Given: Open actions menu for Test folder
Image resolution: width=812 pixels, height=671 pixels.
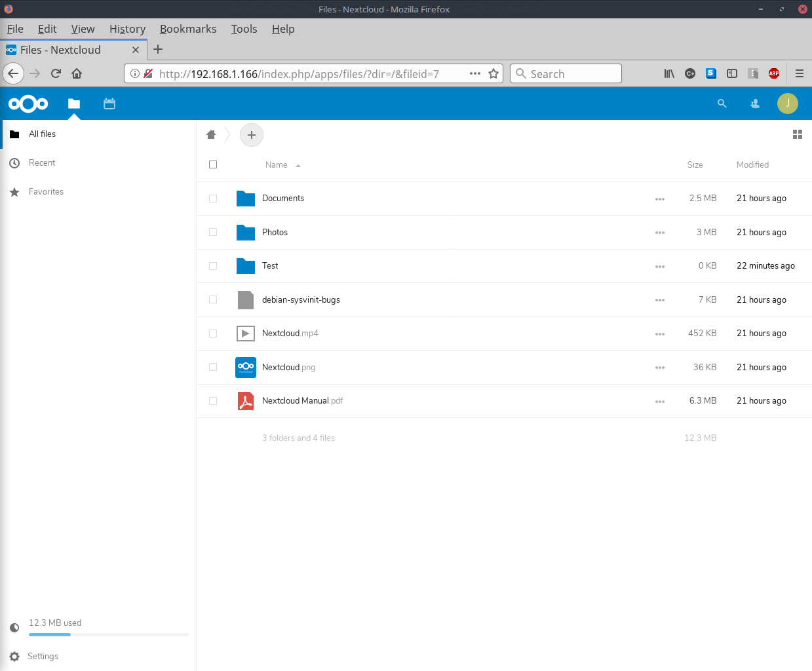Looking at the screenshot, I should 660,267.
